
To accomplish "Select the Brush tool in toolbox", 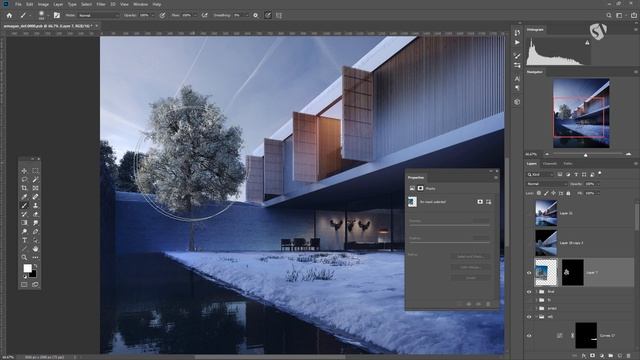I will [24, 205].
